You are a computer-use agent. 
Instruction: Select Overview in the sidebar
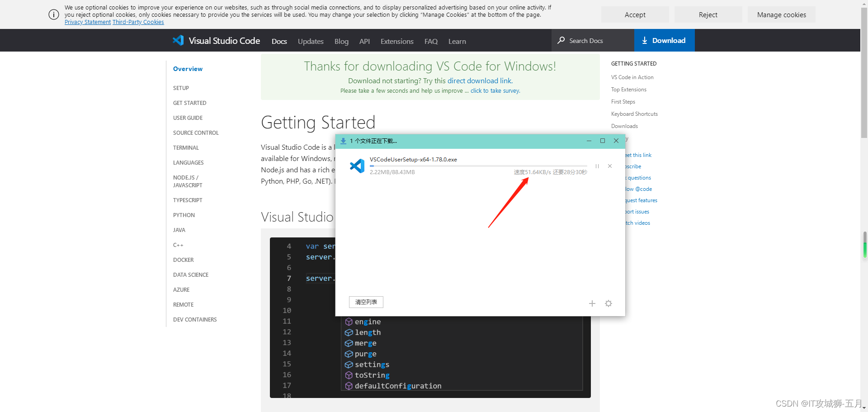pyautogui.click(x=188, y=69)
